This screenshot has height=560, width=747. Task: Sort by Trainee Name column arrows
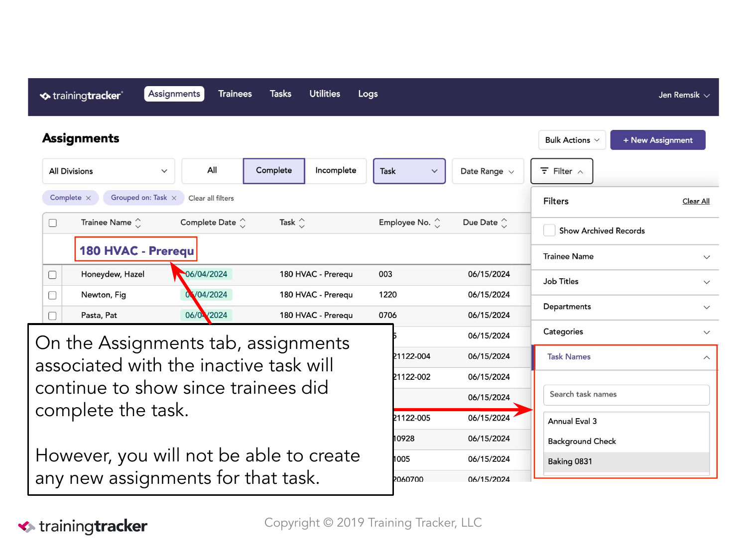click(138, 223)
